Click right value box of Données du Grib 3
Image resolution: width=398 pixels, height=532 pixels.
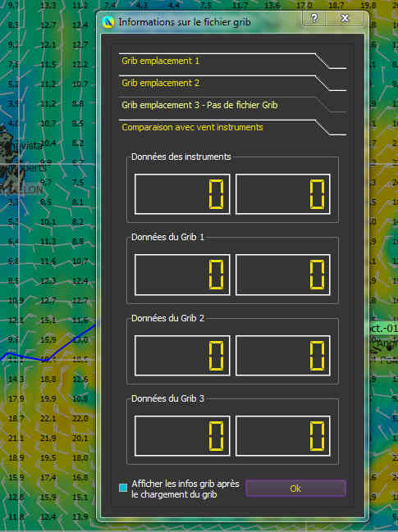tap(283, 436)
